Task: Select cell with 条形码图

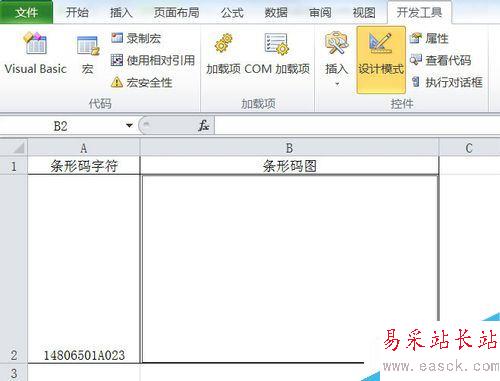Action: pos(289,166)
